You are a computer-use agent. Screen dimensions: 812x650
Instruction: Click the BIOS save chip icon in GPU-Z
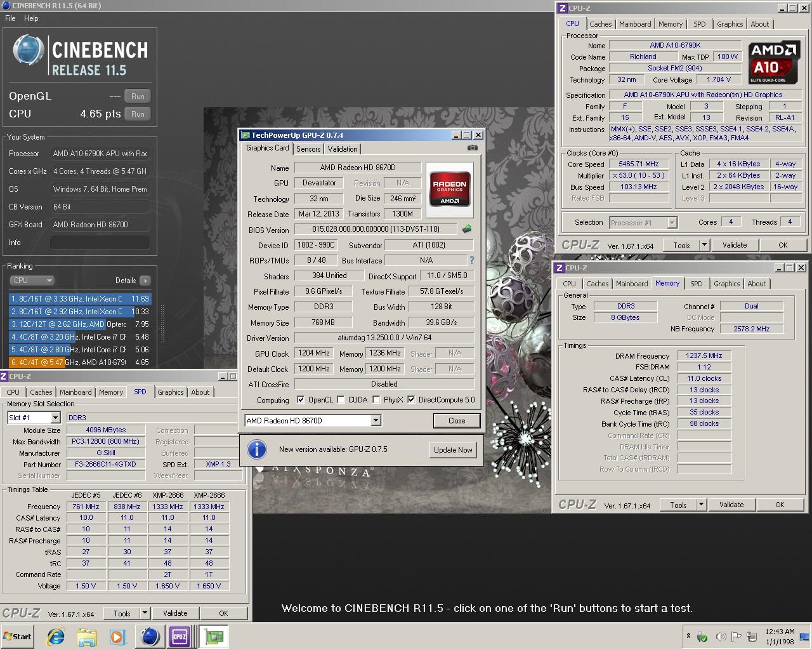click(x=468, y=229)
